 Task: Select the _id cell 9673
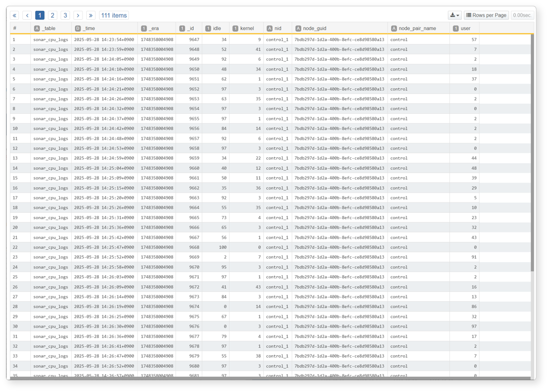click(189, 296)
